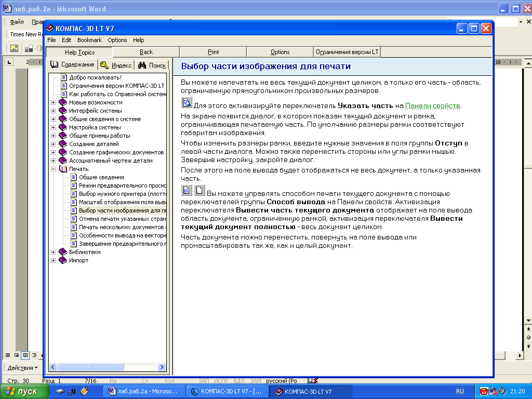The image size is (532, 399).
Task: Open the File menu in help window
Action: 51,40
